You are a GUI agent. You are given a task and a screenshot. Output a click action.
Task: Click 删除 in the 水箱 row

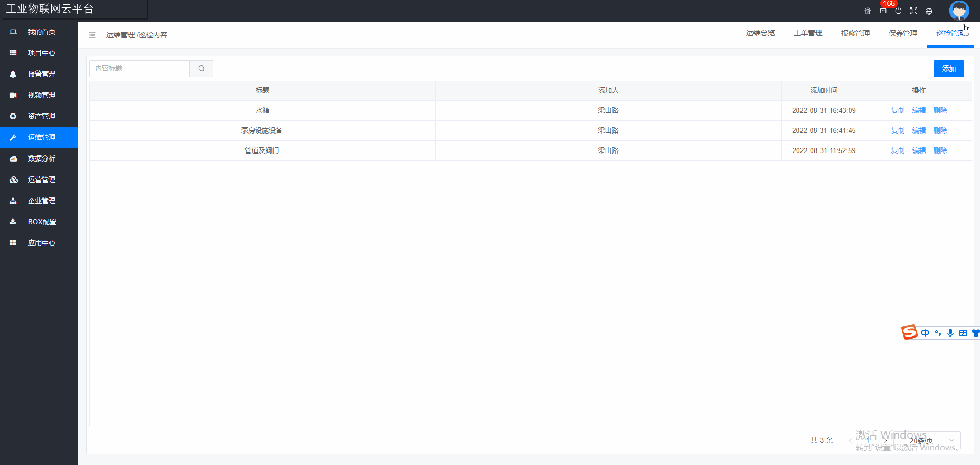(x=940, y=111)
